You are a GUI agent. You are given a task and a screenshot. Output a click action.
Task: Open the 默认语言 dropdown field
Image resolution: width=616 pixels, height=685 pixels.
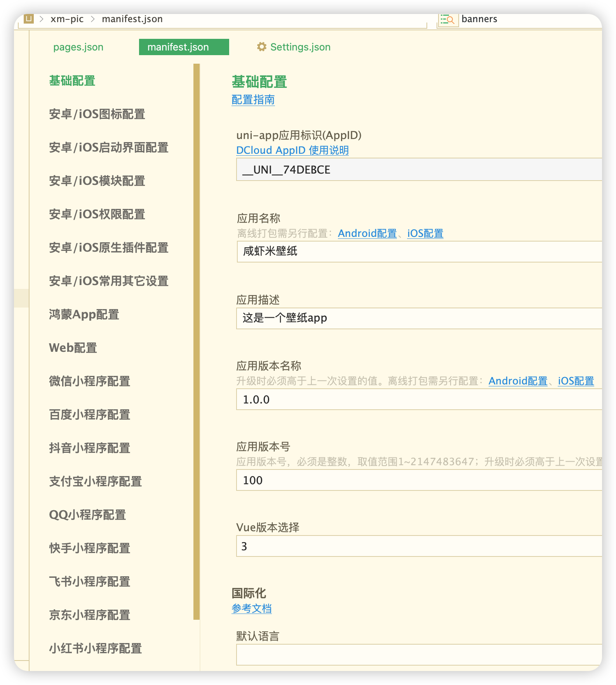pyautogui.click(x=419, y=655)
